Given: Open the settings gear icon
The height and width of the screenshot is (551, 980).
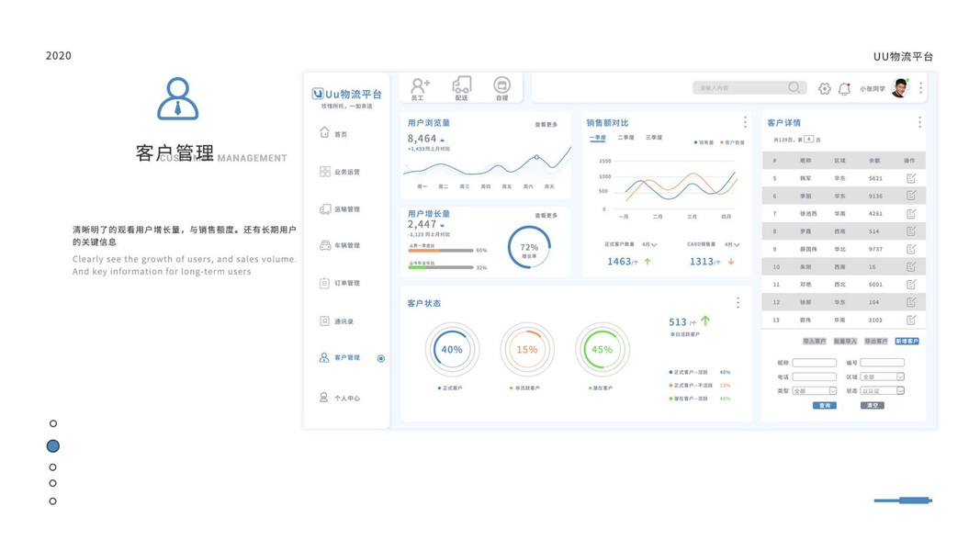Looking at the screenshot, I should point(825,89).
